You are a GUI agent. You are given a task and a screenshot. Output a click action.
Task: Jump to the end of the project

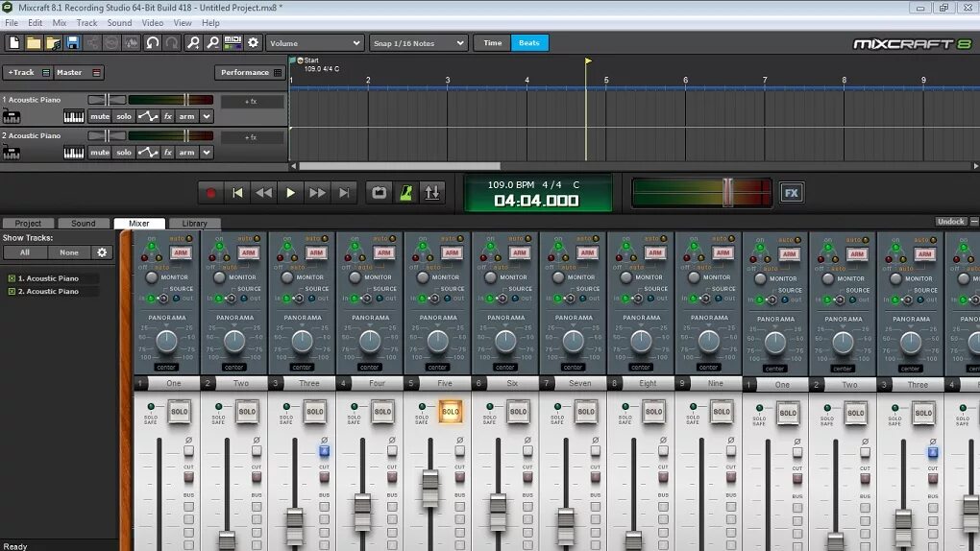344,193
